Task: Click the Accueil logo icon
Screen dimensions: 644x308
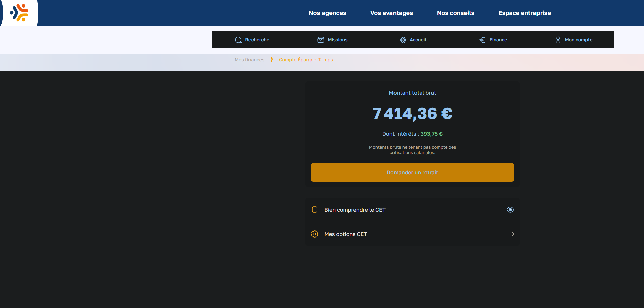Action: point(403,40)
